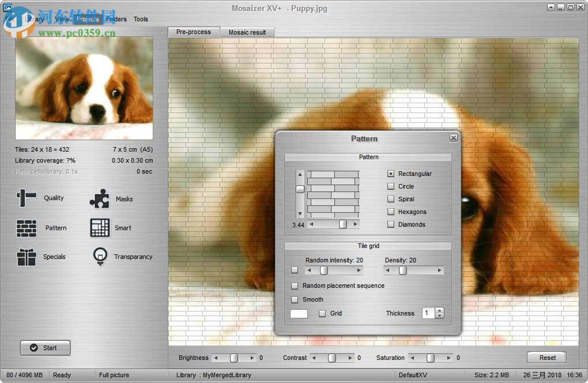Viewport: 588px width, 383px height.
Task: Click the Density slider's right arrow
Action: pyautogui.click(x=440, y=270)
